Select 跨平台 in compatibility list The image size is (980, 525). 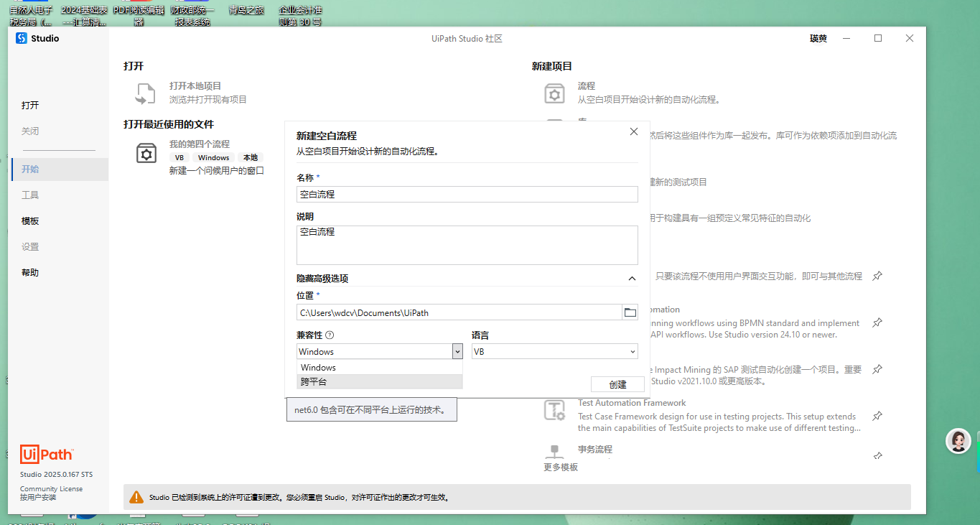pos(380,381)
